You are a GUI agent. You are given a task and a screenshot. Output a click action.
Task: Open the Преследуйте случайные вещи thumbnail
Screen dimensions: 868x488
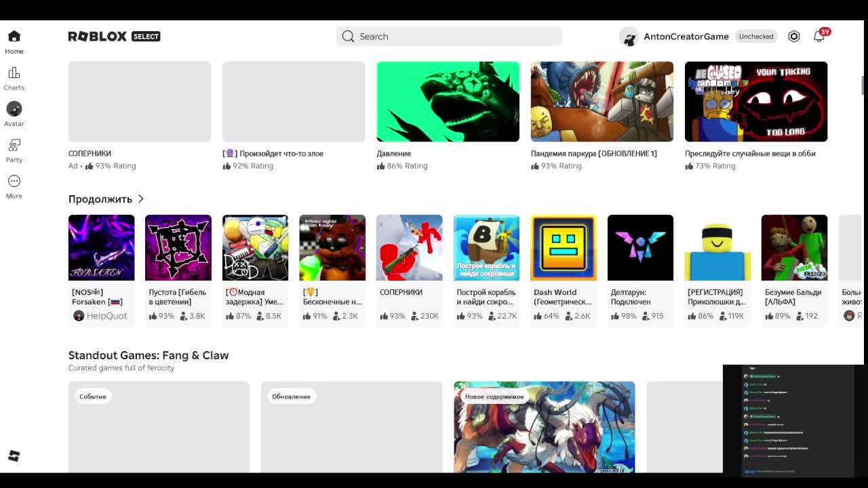(x=756, y=102)
